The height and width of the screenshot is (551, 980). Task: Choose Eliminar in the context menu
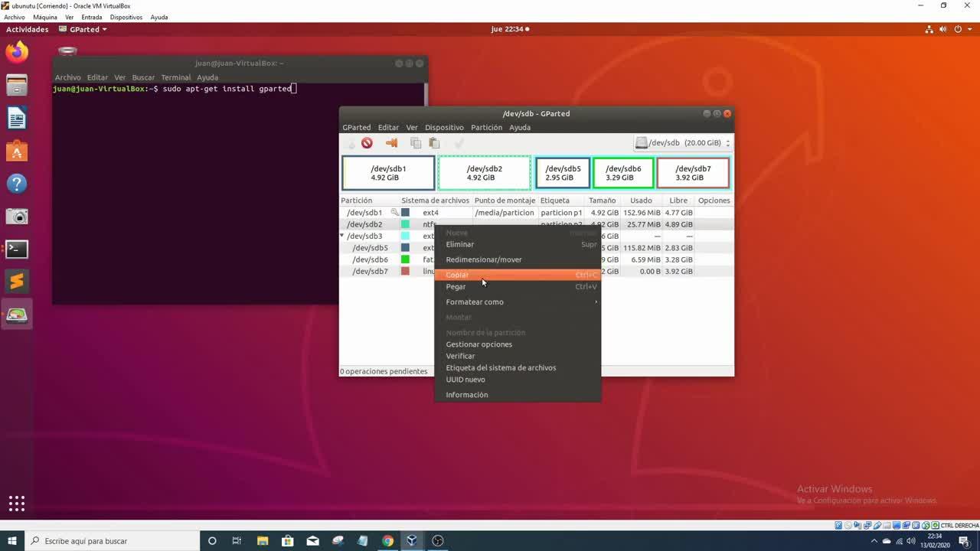tap(460, 244)
